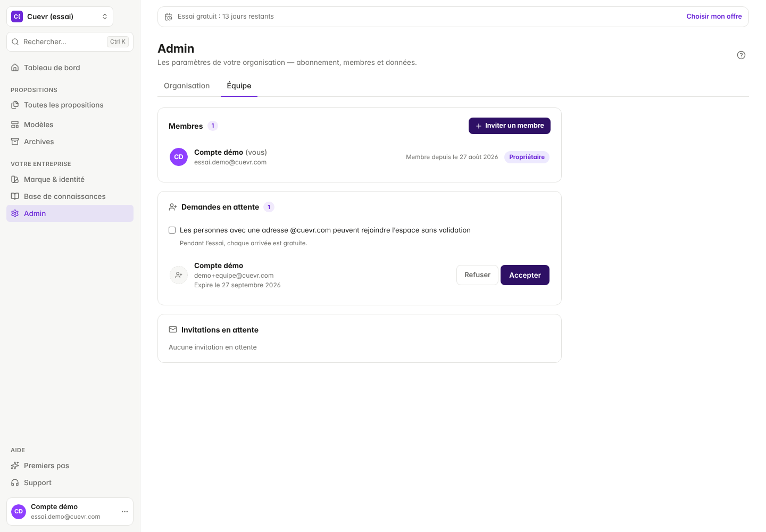Open the Tableau de bord home icon

pyautogui.click(x=15, y=68)
